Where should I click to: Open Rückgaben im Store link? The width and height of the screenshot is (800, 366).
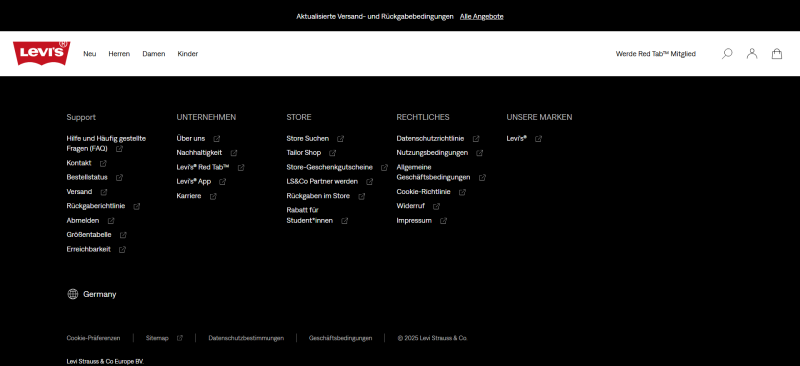318,196
